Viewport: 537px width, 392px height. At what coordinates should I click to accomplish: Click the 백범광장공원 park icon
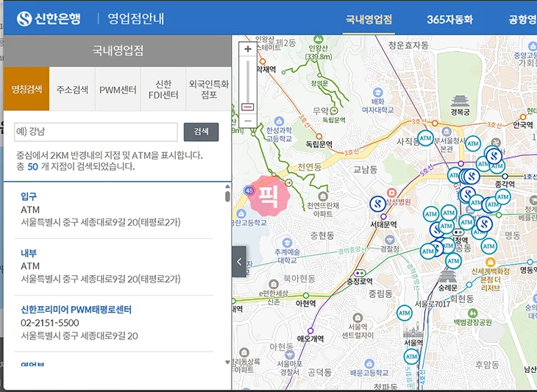coord(472,313)
